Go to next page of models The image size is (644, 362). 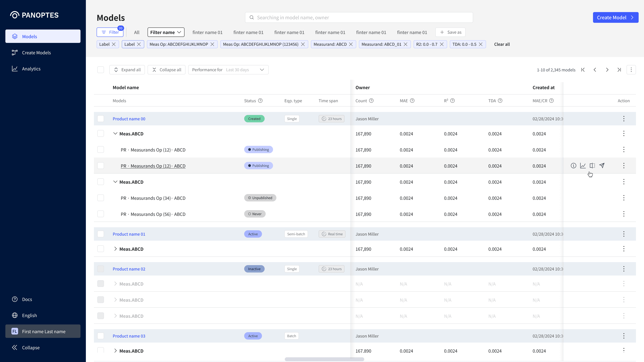[607, 70]
